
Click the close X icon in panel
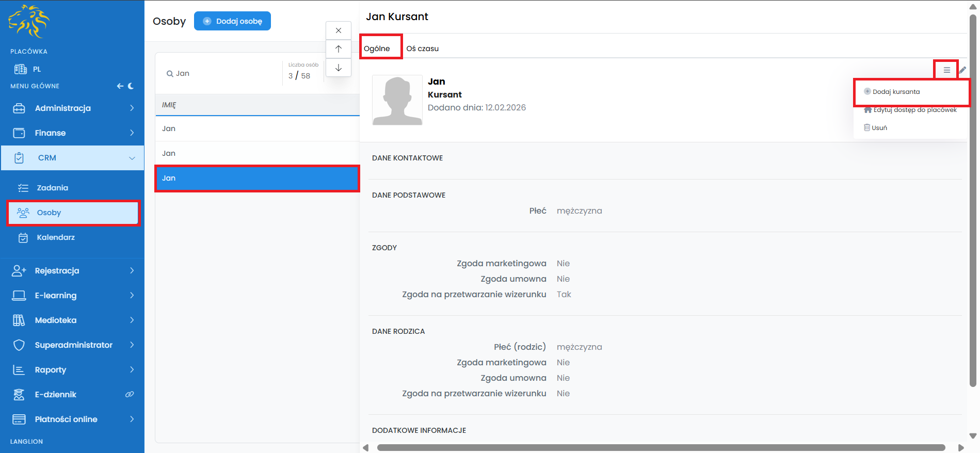339,30
